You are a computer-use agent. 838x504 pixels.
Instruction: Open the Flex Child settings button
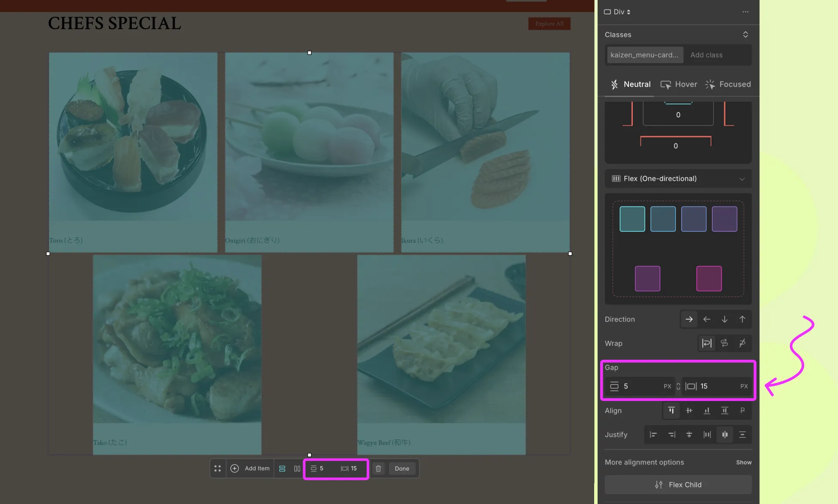pos(678,485)
